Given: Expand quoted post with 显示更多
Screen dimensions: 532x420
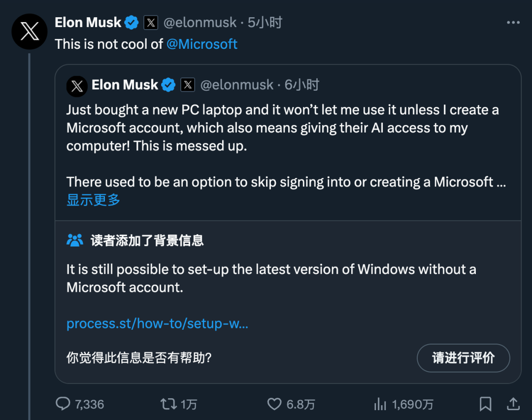Looking at the screenshot, I should (94, 200).
